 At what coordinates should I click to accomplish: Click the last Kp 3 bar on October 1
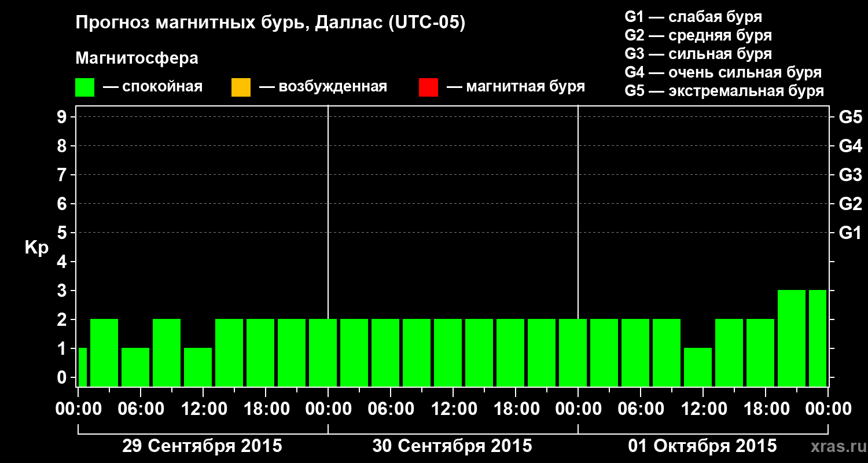click(817, 338)
